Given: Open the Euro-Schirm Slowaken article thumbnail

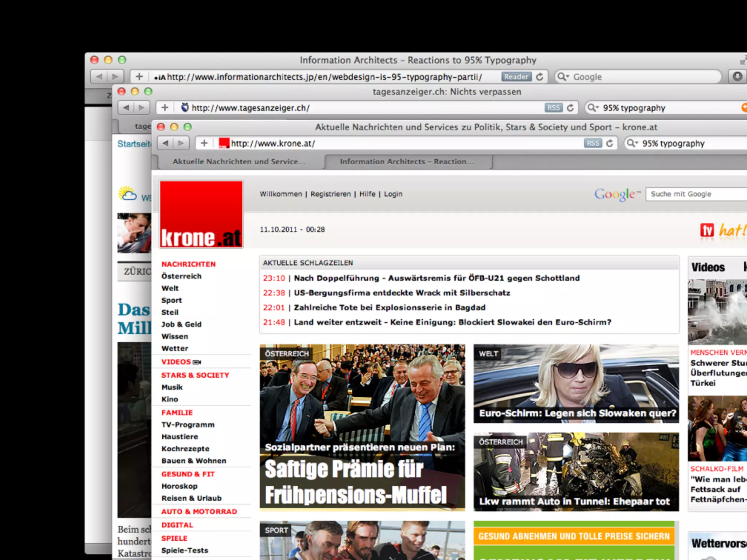Looking at the screenshot, I should tap(576, 383).
